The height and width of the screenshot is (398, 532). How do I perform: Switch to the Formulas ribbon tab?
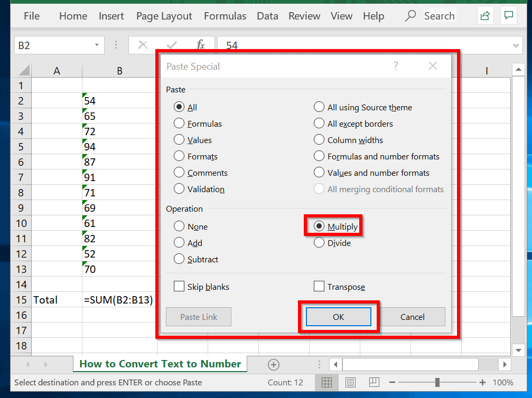(x=225, y=16)
